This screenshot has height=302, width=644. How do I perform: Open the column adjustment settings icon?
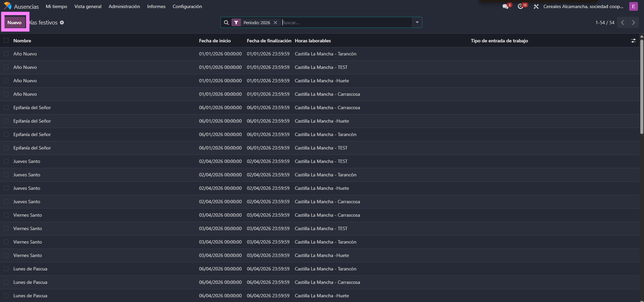[633, 41]
